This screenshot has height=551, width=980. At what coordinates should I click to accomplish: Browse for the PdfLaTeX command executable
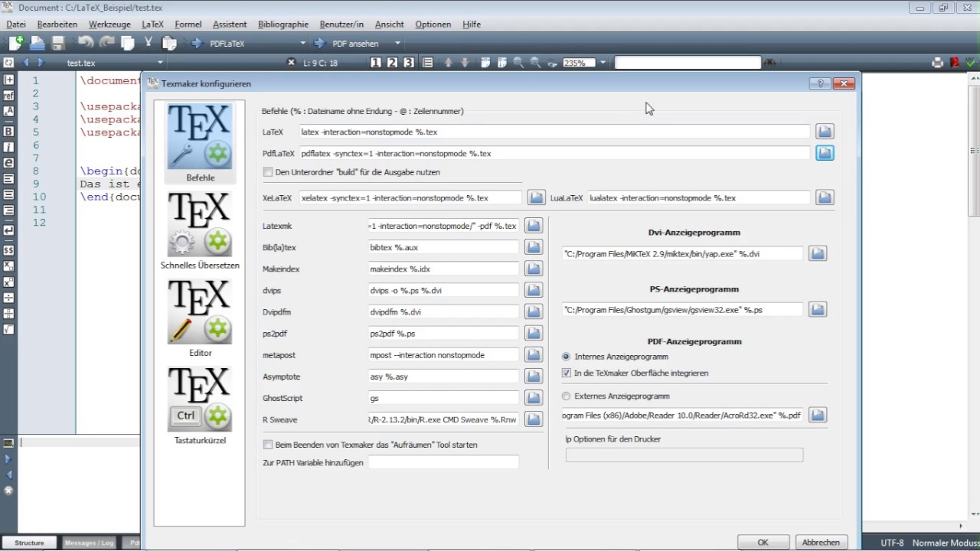(824, 153)
